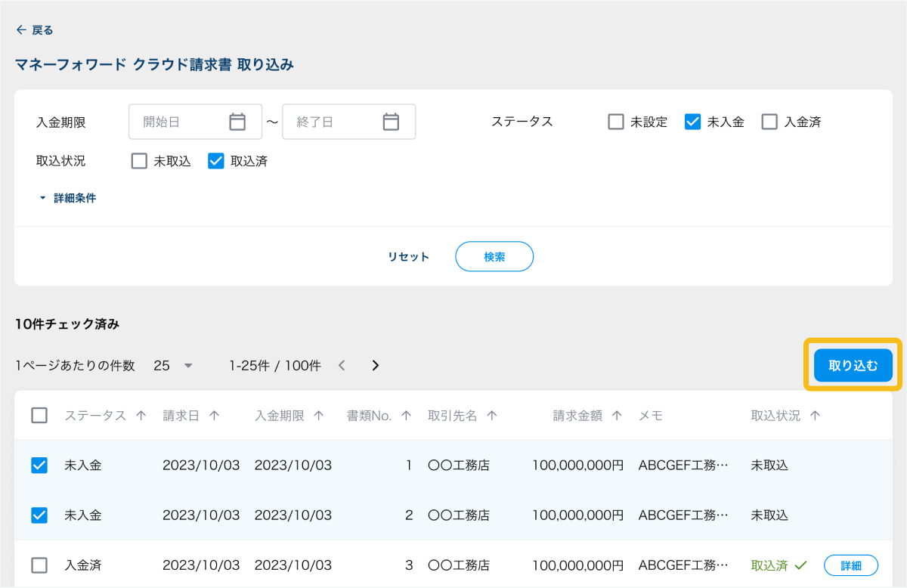Go to the previous results page
The image size is (907, 588).
(x=342, y=366)
